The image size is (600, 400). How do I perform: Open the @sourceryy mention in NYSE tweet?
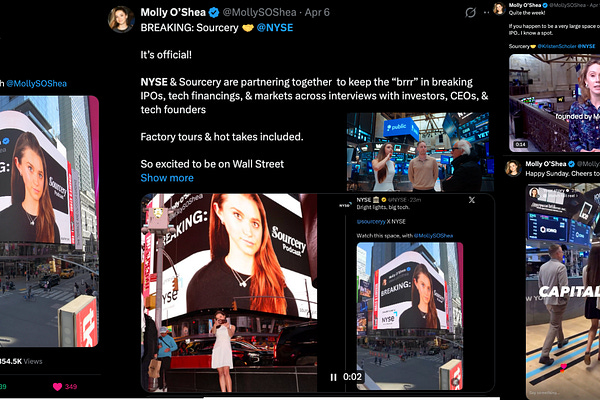pos(371,222)
